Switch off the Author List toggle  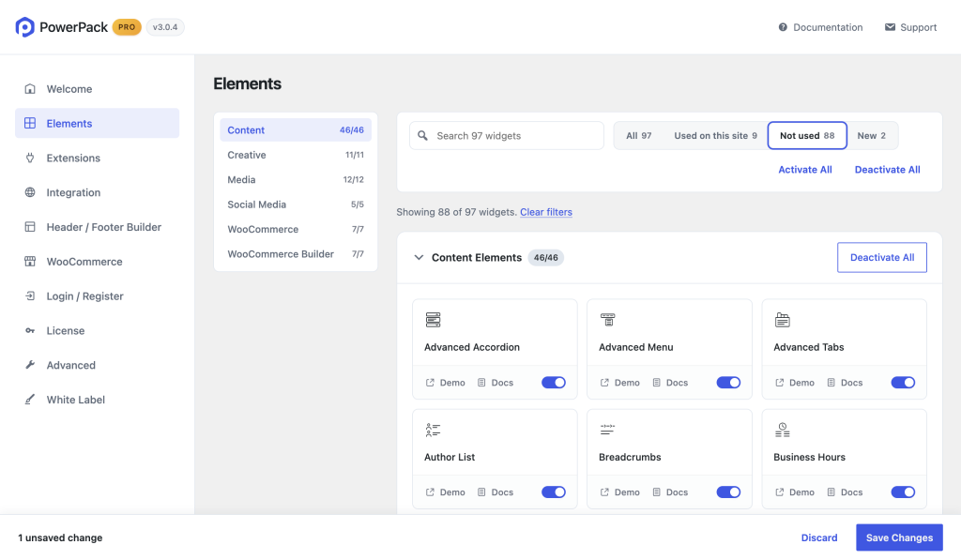click(x=554, y=492)
